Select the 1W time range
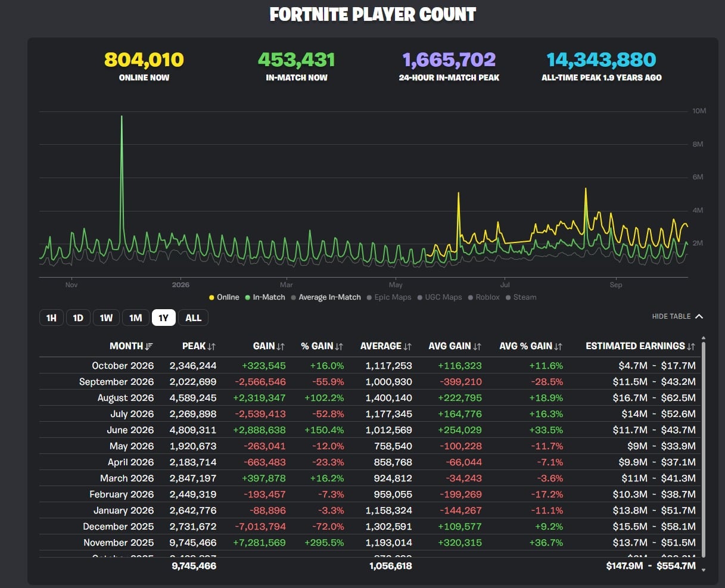Screen dimensions: 725x588 (106, 318)
